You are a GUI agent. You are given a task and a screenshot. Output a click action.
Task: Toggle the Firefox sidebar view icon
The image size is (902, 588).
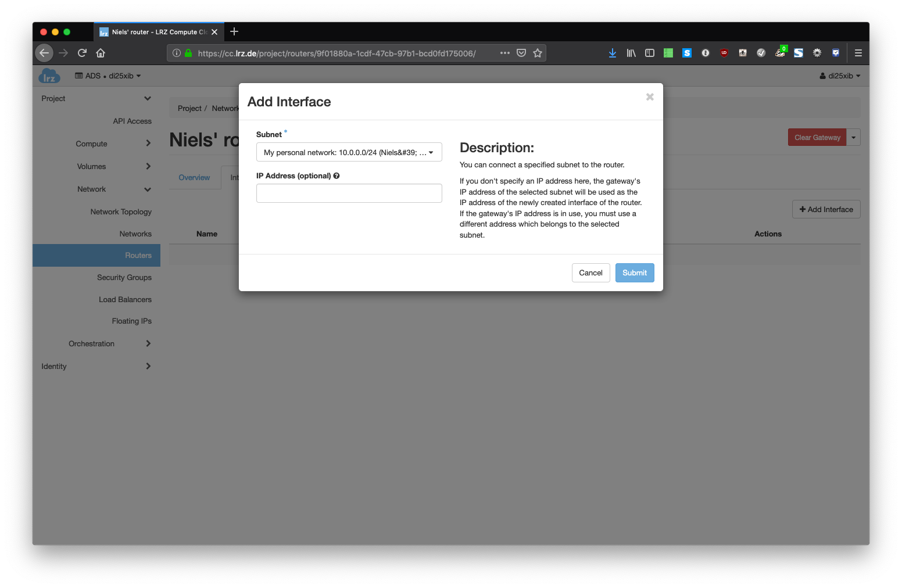(650, 53)
